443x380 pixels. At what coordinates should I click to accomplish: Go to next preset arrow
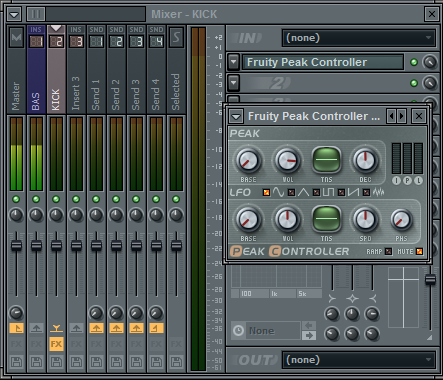[x=402, y=116]
